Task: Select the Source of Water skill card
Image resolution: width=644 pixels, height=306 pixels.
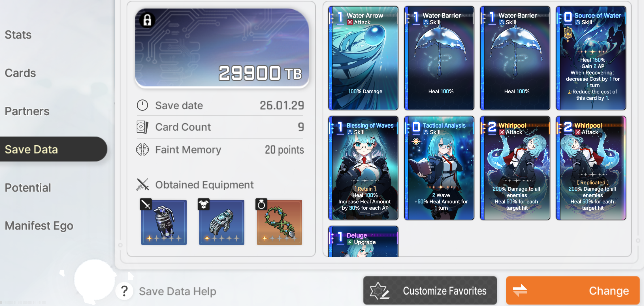Action: [591, 58]
